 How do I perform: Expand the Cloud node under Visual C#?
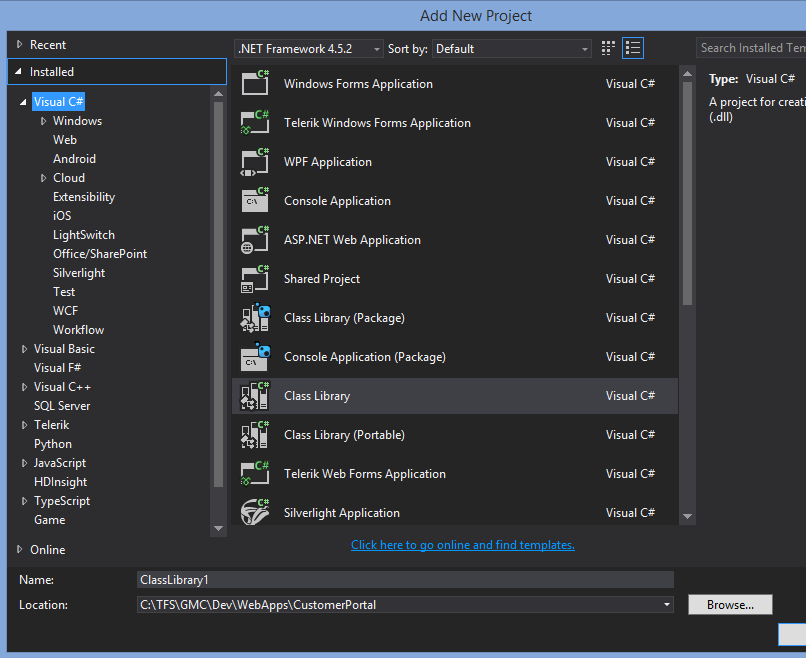44,178
